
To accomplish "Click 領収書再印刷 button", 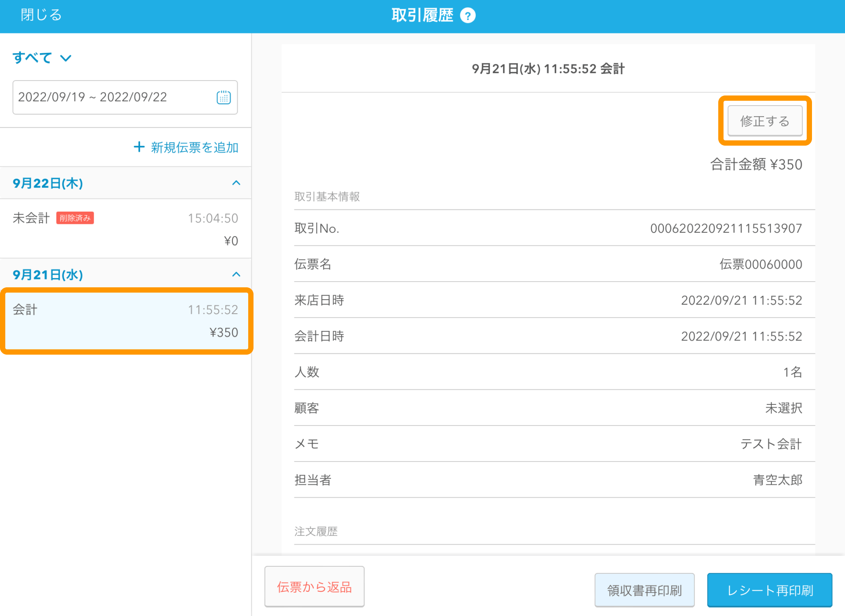I will [x=644, y=590].
